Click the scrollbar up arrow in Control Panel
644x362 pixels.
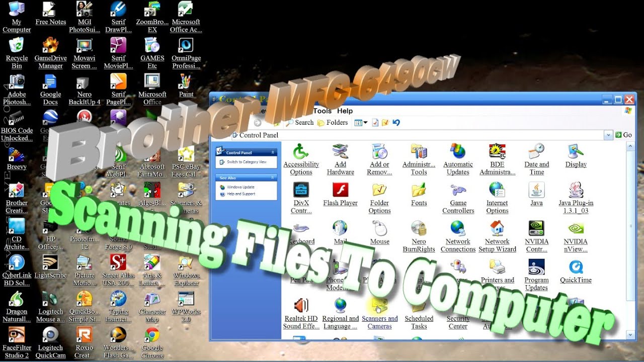[630, 146]
